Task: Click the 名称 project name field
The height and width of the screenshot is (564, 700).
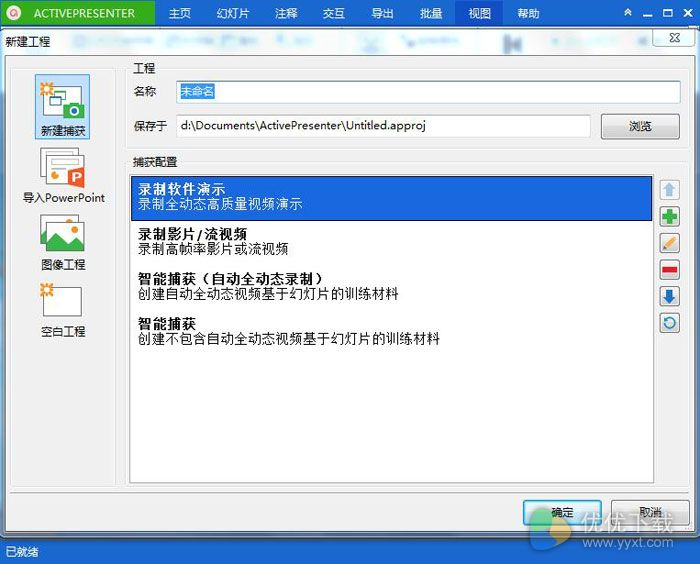Action: click(x=428, y=92)
